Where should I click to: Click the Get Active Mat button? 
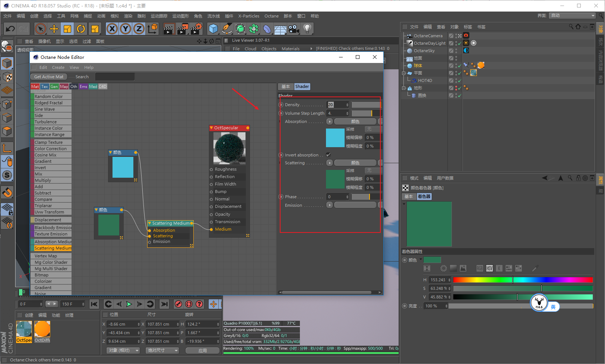tap(49, 77)
